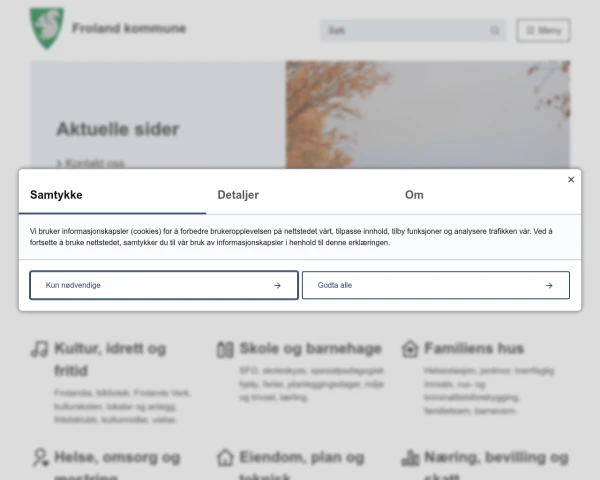Open Kultur, idrett og fritid section
Image resolution: width=600 pixels, height=480 pixels.
[110, 359]
